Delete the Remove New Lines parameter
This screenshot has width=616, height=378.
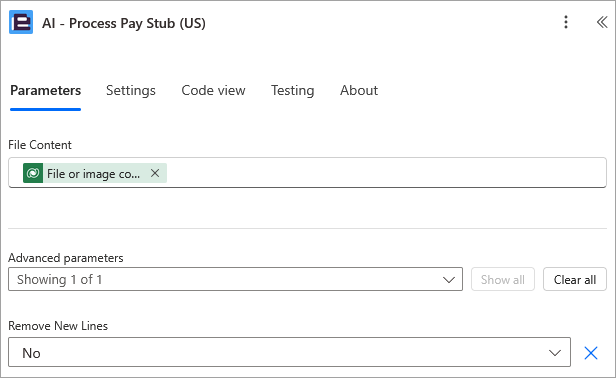(591, 353)
